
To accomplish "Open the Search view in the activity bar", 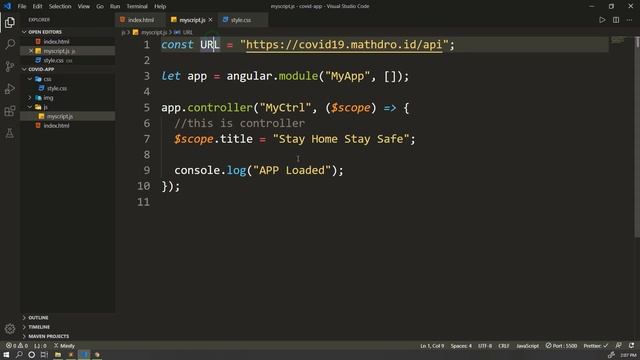I will (10, 44).
